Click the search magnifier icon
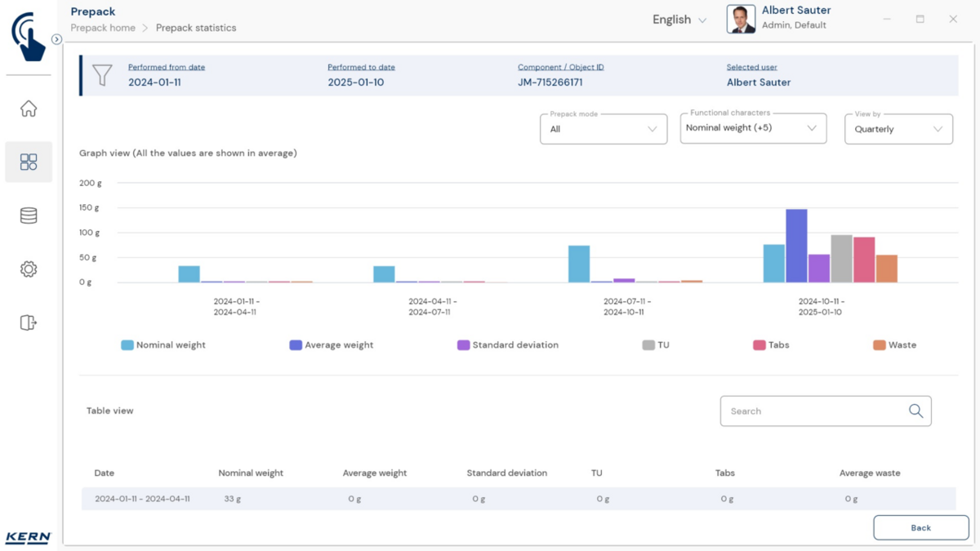Image resolution: width=980 pixels, height=551 pixels. (x=915, y=411)
